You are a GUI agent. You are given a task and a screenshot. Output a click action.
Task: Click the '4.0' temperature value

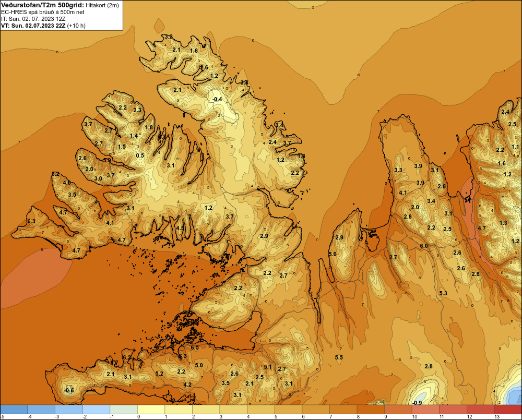point(67,183)
